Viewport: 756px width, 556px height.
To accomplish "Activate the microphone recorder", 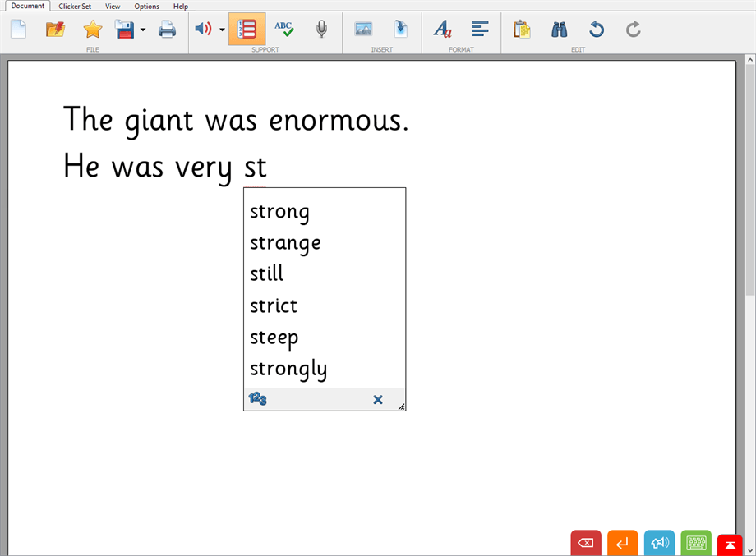I will point(320,29).
